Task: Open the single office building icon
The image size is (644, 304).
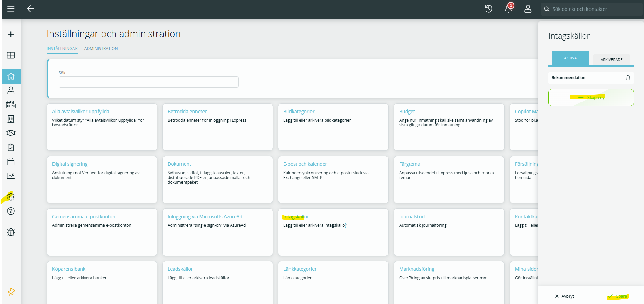Action: pyautogui.click(x=11, y=119)
